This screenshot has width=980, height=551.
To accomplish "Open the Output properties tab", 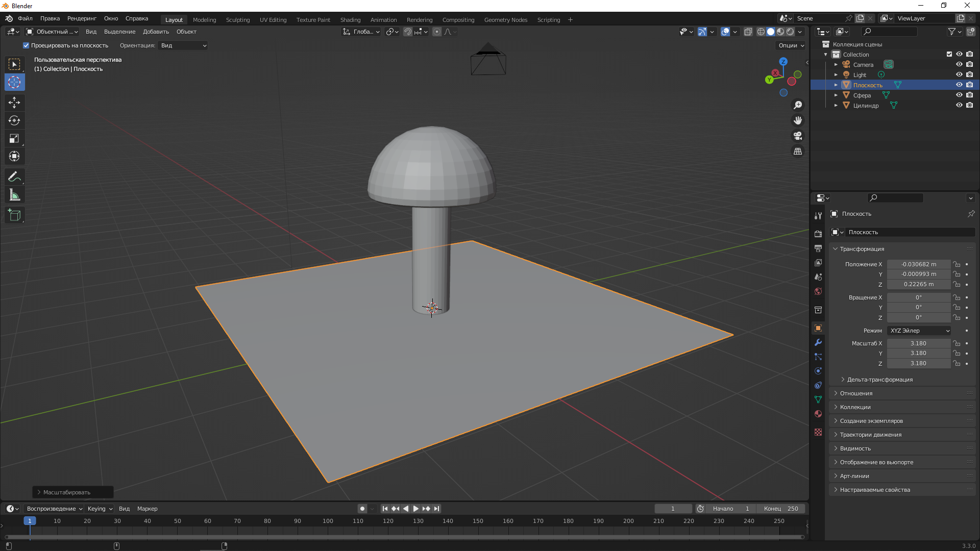I will (818, 248).
